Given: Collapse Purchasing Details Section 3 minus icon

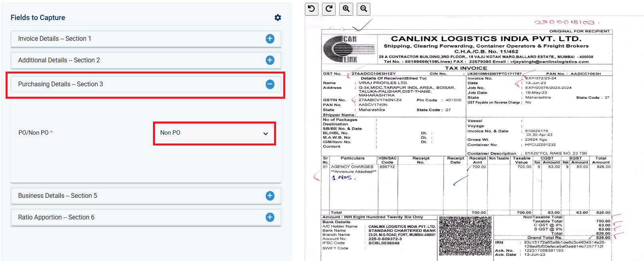Looking at the screenshot, I should (270, 84).
